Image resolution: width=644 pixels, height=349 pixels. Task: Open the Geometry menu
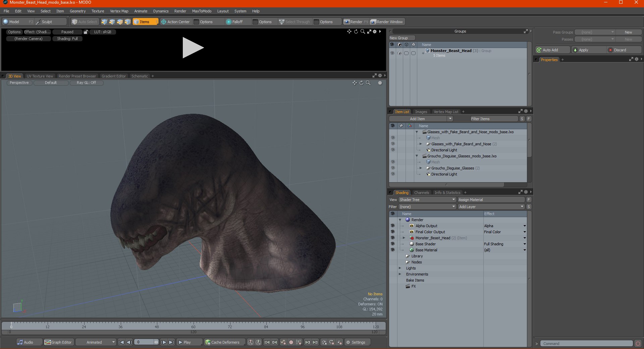77,11
